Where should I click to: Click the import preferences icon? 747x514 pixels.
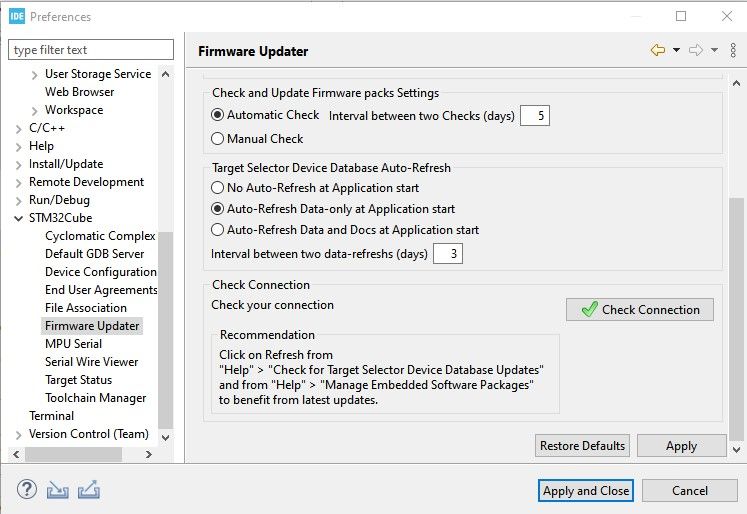tap(58, 490)
